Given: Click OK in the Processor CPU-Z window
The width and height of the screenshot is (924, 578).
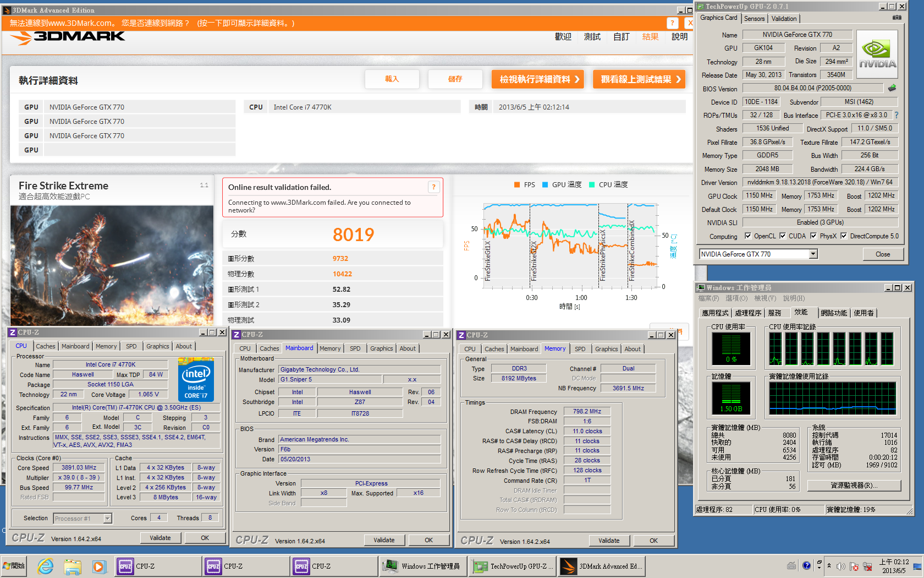Looking at the screenshot, I should click(205, 538).
